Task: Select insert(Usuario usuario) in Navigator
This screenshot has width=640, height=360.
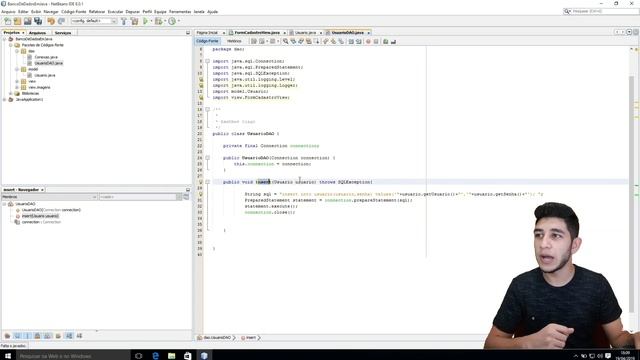Action: point(40,216)
